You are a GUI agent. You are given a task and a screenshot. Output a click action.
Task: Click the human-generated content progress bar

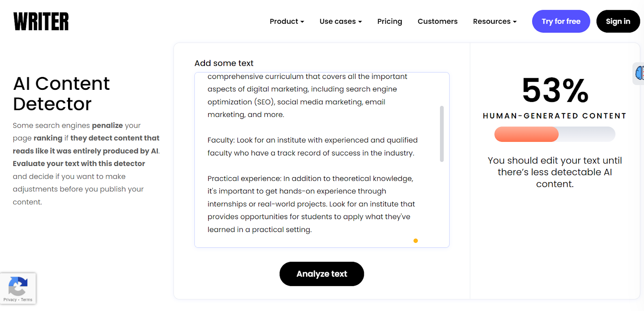click(555, 134)
